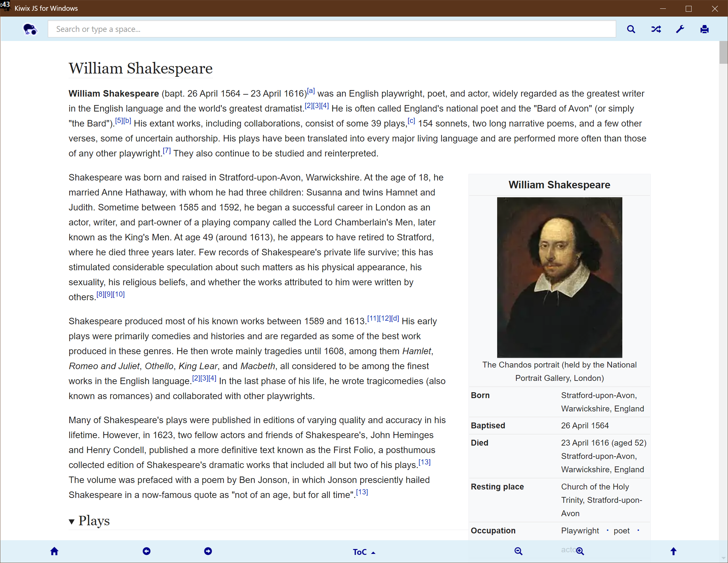
Task: Click the Occupation label in infobox
Action: click(x=493, y=531)
